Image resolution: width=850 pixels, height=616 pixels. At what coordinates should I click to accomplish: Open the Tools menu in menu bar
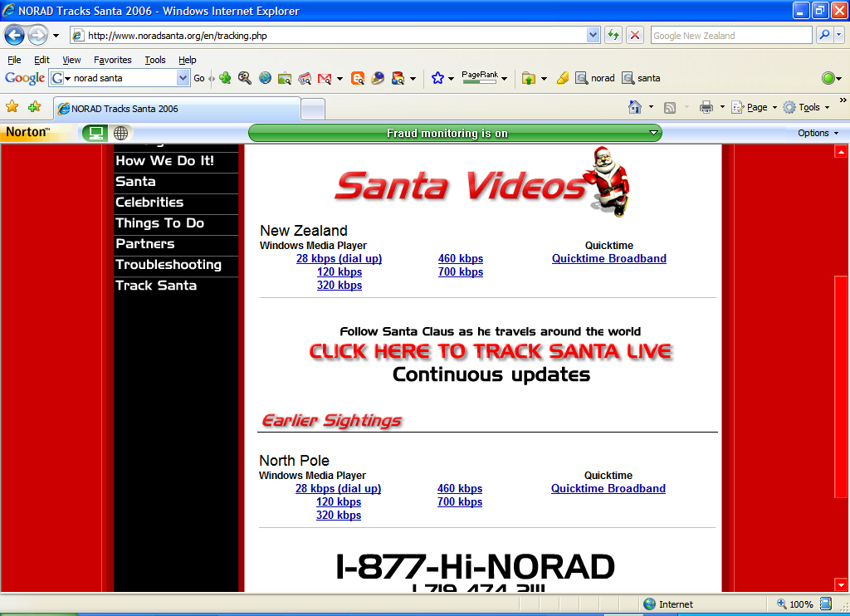point(155,60)
